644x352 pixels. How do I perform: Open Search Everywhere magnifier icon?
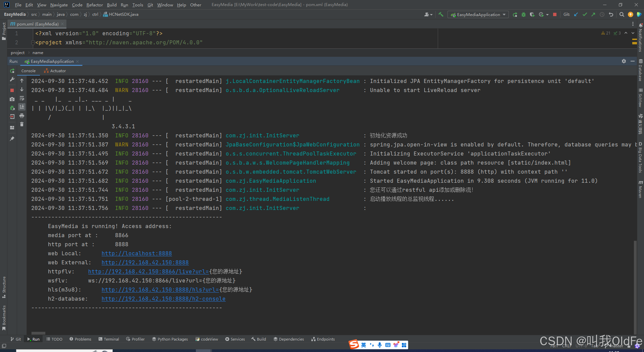(x=622, y=14)
